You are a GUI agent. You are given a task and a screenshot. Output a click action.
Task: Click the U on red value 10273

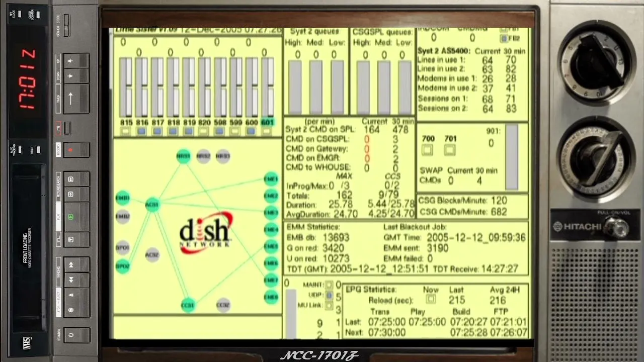click(336, 258)
